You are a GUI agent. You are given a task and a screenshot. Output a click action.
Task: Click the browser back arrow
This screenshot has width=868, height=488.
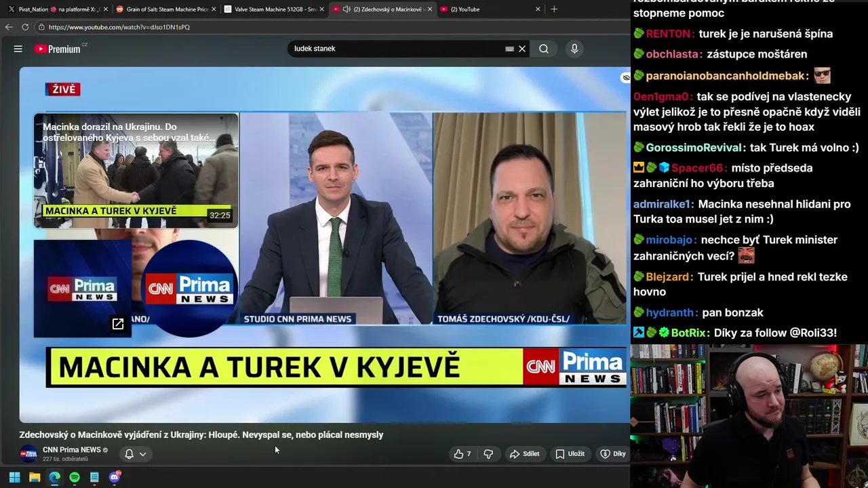pos(8,27)
